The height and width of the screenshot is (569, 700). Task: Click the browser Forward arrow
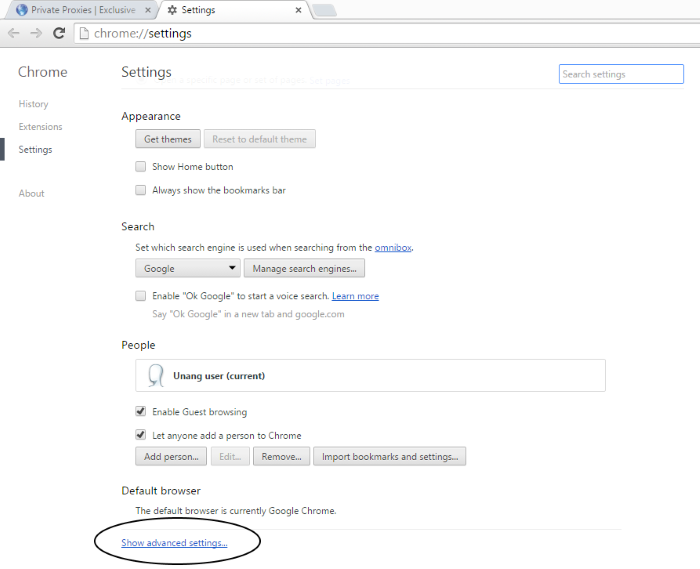[36, 33]
